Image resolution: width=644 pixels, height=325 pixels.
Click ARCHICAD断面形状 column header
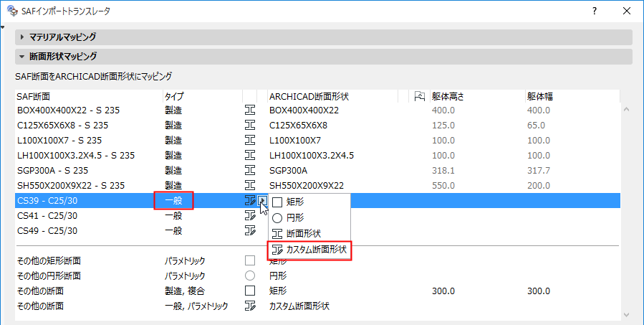[x=332, y=96]
